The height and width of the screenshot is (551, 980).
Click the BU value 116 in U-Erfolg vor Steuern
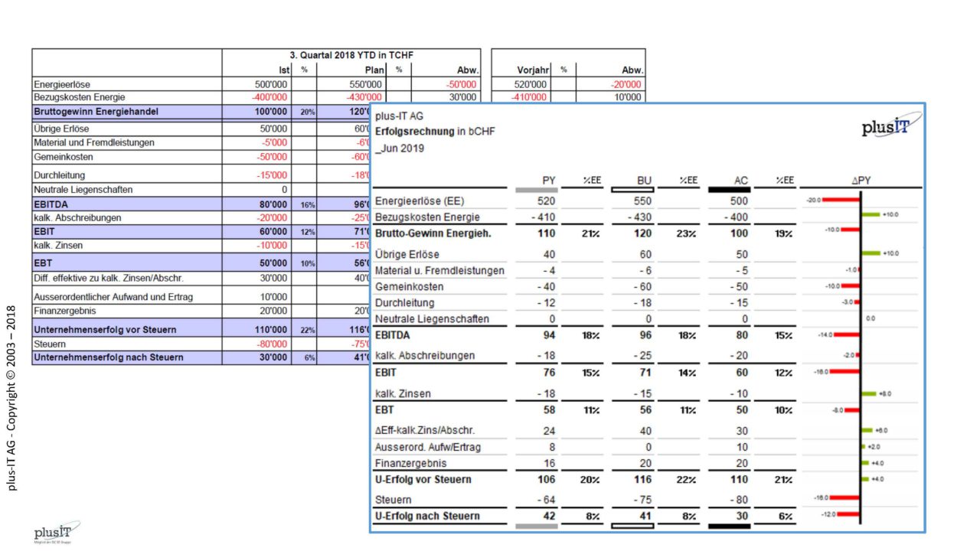pos(642,479)
